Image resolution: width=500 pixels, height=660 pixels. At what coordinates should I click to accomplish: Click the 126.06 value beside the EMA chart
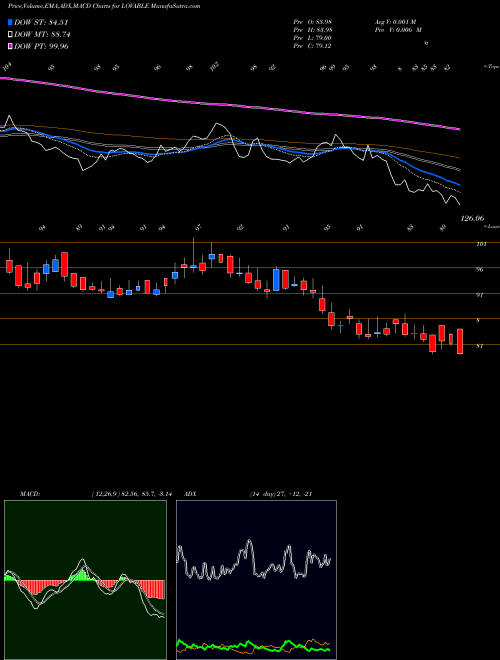click(x=473, y=218)
